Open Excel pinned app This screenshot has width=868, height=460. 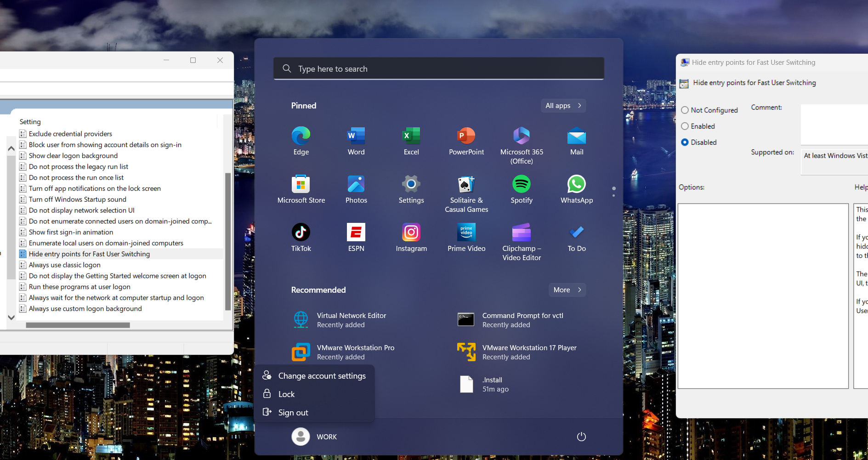point(411,141)
